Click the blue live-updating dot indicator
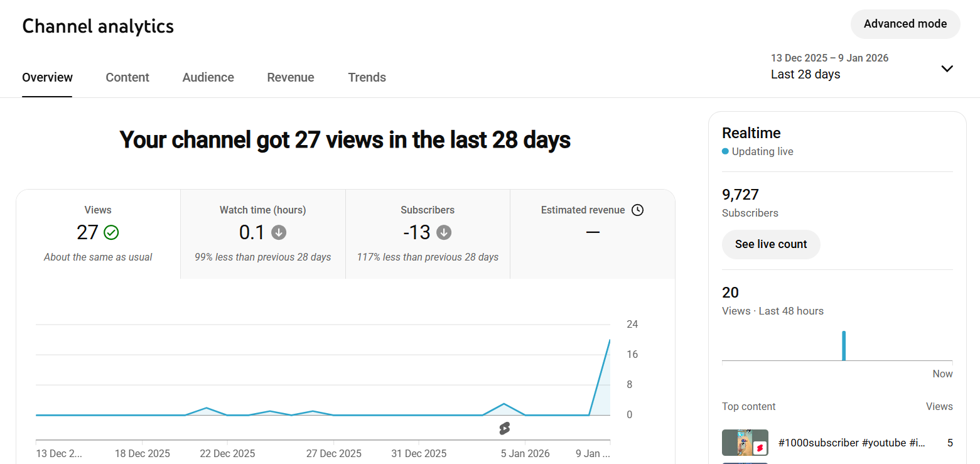The image size is (980, 464). pos(725,151)
